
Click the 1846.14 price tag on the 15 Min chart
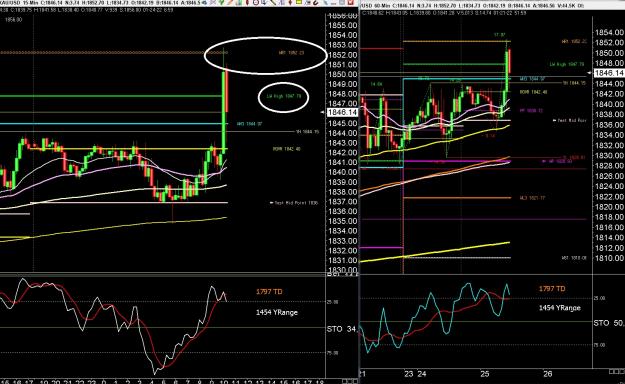click(342, 112)
